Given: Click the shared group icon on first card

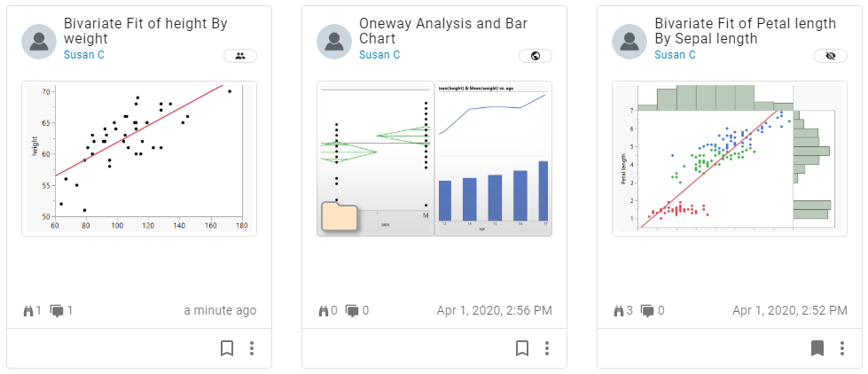Looking at the screenshot, I should click(240, 56).
